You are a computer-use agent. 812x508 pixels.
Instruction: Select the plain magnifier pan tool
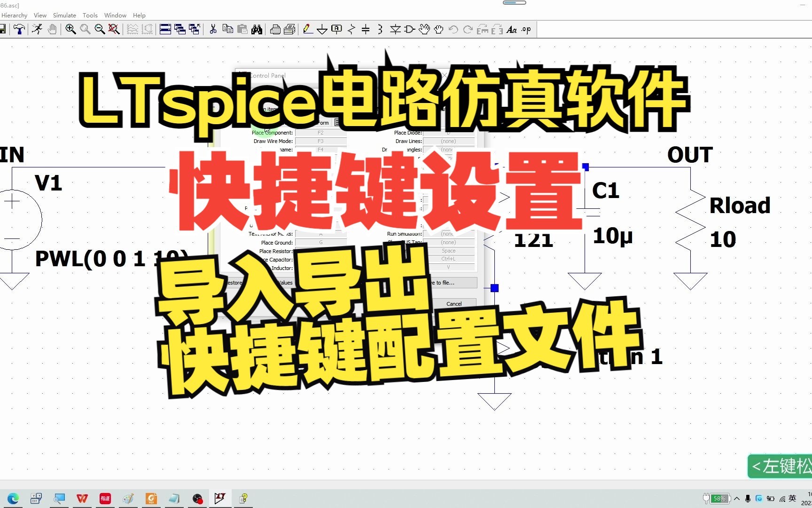pos(85,30)
